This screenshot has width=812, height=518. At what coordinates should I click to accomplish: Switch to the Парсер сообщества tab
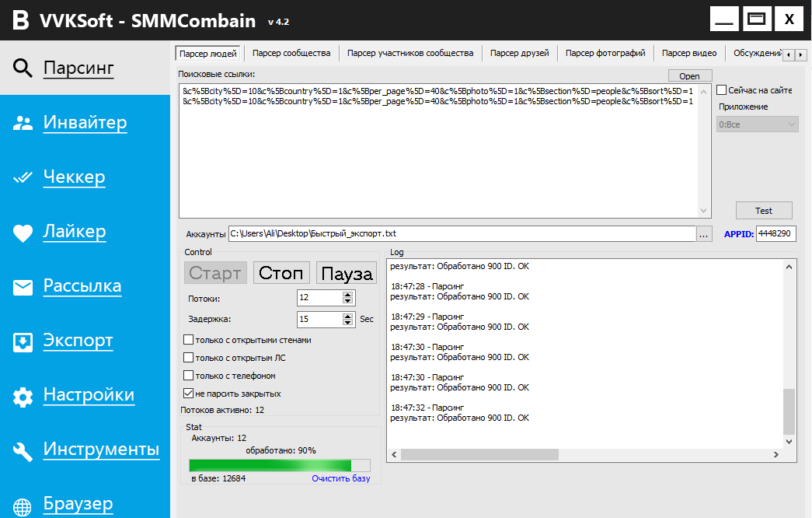pyautogui.click(x=291, y=53)
